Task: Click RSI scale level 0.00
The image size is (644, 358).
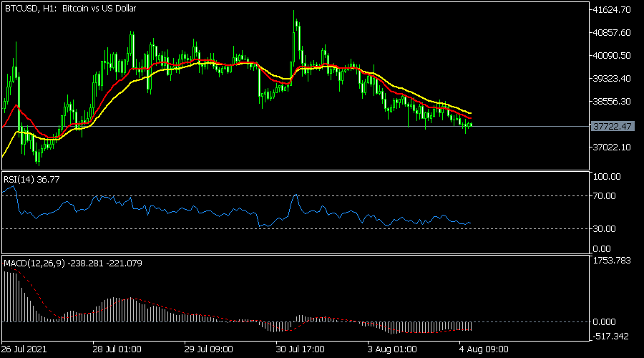Action: tap(602, 248)
